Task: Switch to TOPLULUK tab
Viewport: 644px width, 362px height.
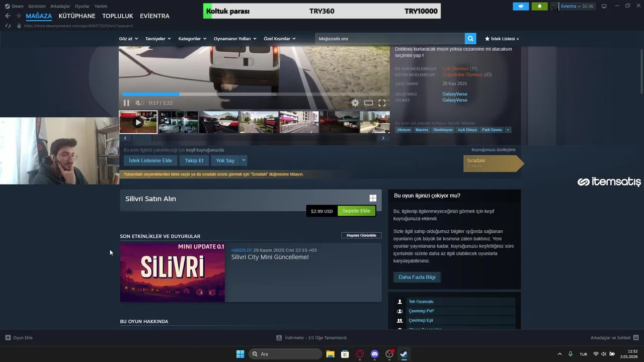Action: point(118,16)
